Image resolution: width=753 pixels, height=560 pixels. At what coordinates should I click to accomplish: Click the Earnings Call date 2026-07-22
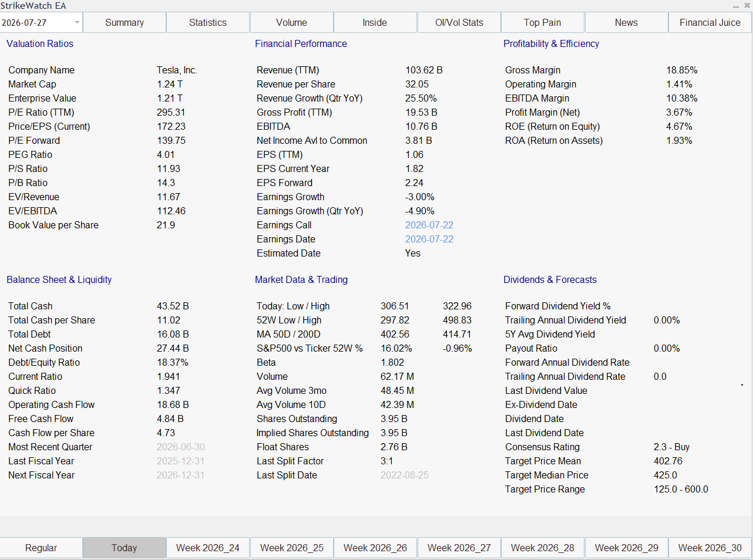click(429, 225)
